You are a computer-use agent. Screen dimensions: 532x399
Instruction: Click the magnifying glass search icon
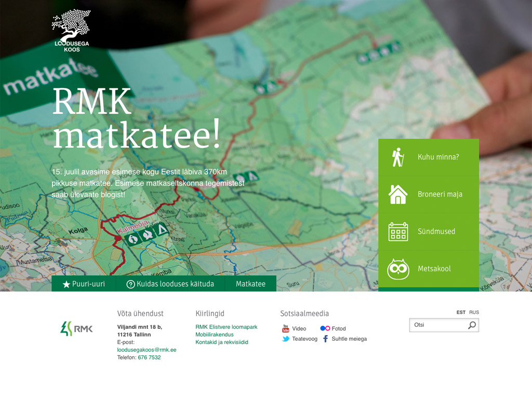click(472, 325)
